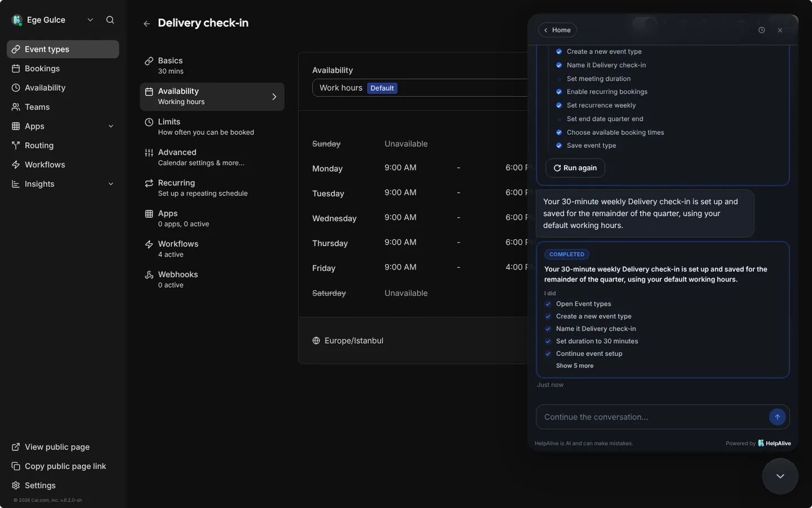
Task: Click the Continue the conversation input field
Action: coord(652,417)
